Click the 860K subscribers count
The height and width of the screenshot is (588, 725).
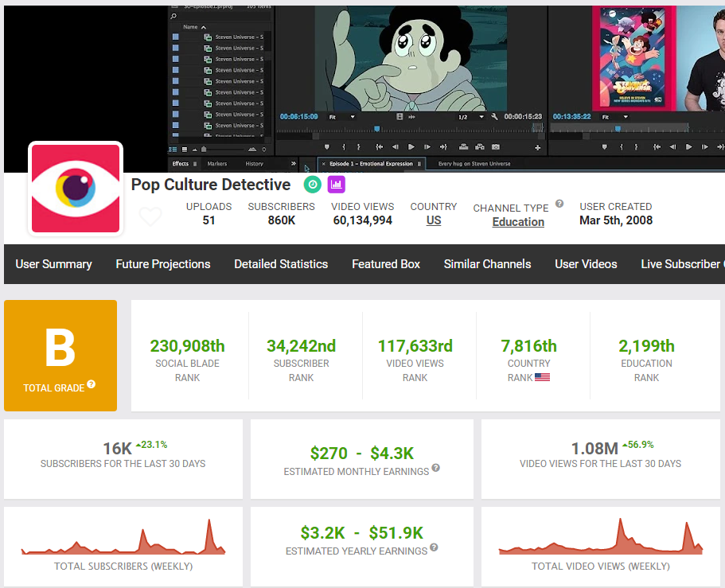pyautogui.click(x=282, y=220)
